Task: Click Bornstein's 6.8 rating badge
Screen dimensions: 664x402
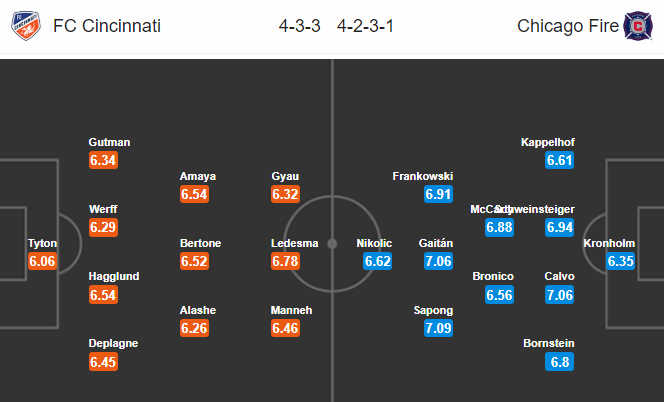Action: [x=560, y=363]
